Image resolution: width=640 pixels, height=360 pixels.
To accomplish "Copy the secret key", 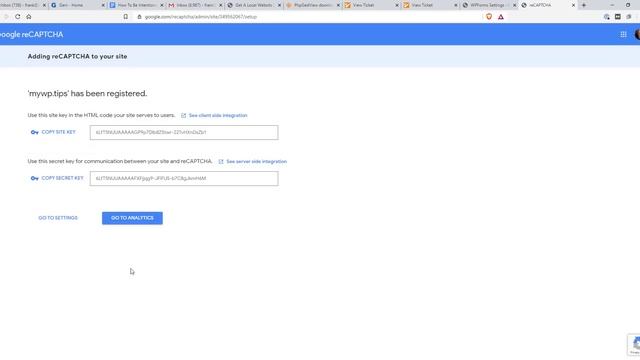I will (x=57, y=178).
